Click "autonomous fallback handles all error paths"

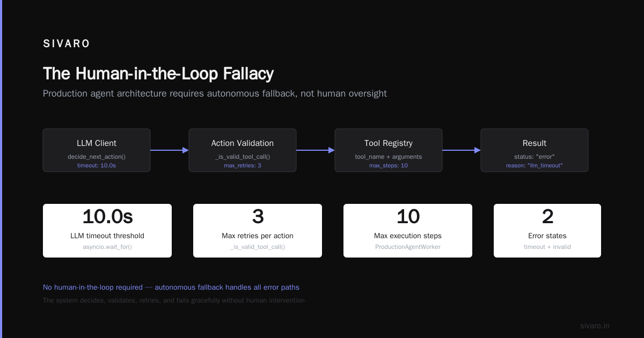(227, 287)
